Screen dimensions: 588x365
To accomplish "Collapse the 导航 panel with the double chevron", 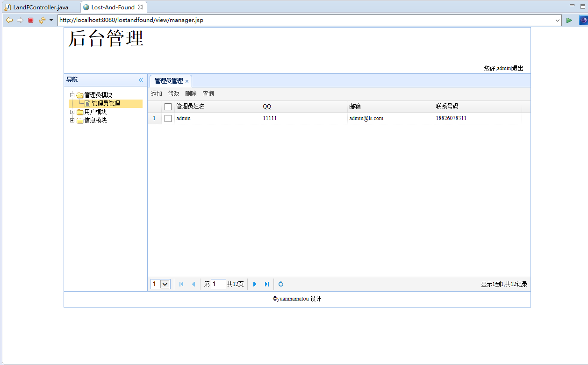I will pyautogui.click(x=141, y=80).
